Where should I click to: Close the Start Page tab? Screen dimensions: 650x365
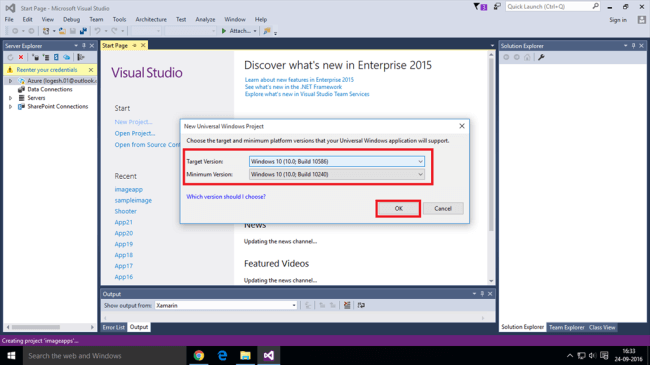pos(143,45)
